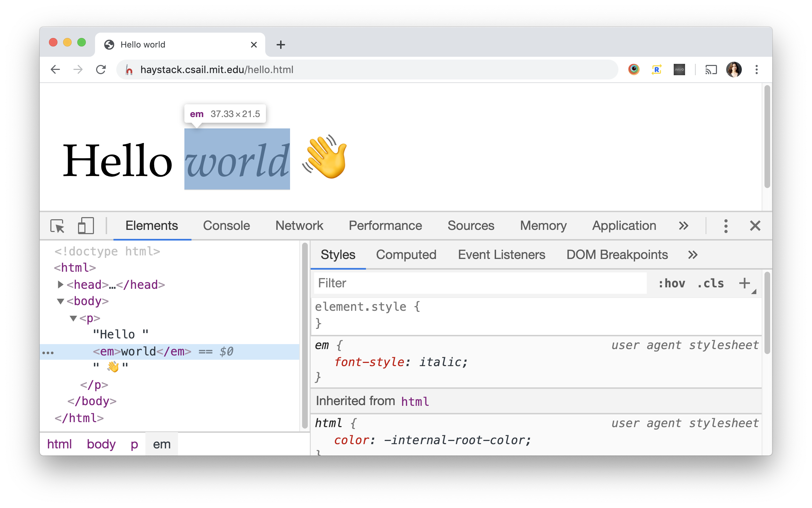Toggle the :hov element state panel
Viewport: 812px width, 508px height.
[x=671, y=283]
